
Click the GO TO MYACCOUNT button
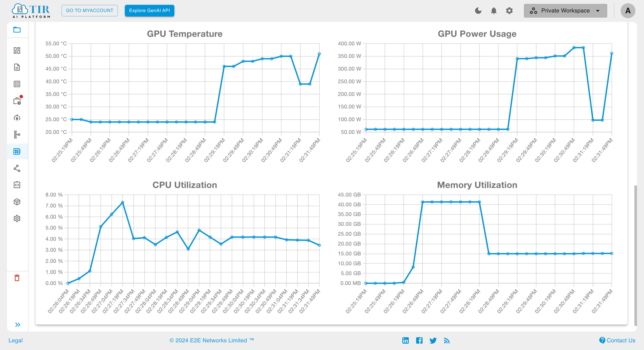pyautogui.click(x=90, y=11)
